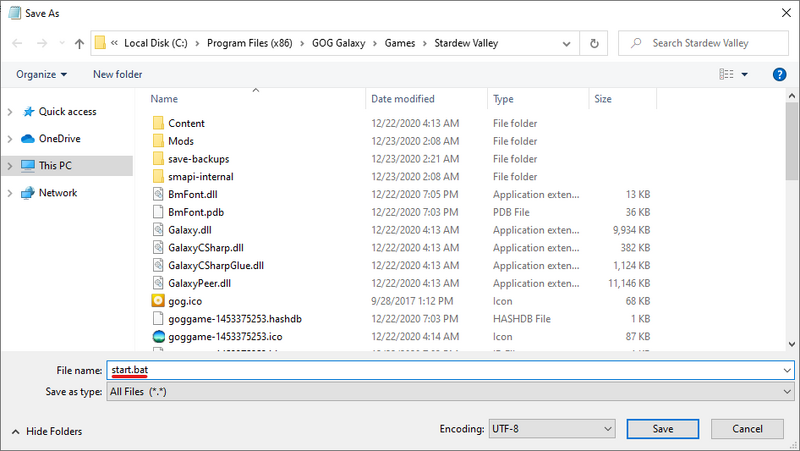Viewport: 800px width, 451px height.
Task: Click the 9/28/2017 1:12 PM date
Action: [412, 301]
